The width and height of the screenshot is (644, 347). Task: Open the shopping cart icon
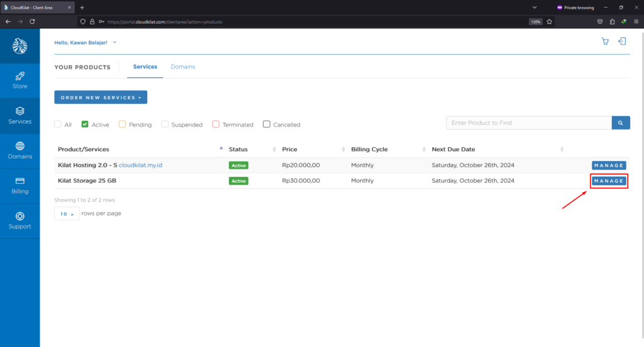605,42
